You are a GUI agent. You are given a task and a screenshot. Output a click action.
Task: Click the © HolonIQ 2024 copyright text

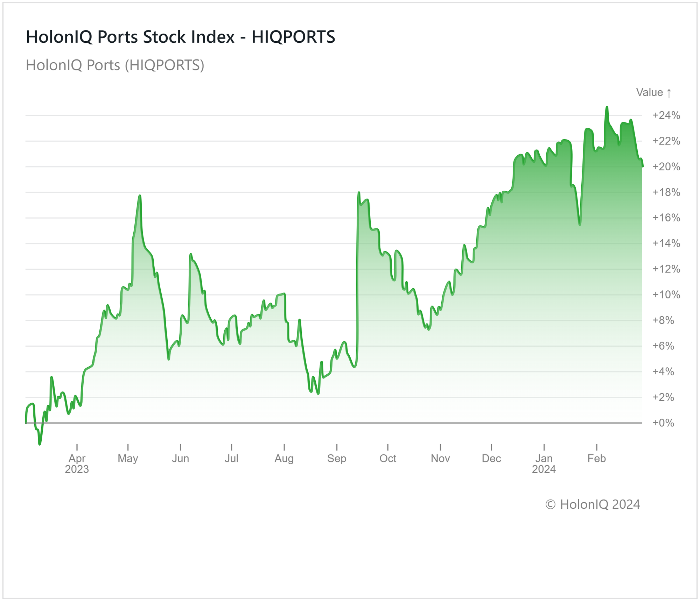[x=592, y=504]
